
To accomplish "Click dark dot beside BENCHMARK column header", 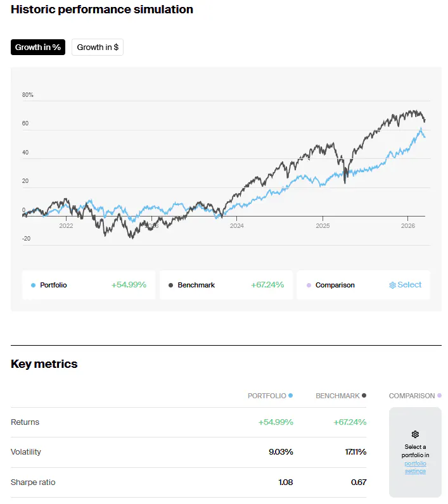I will coord(364,396).
